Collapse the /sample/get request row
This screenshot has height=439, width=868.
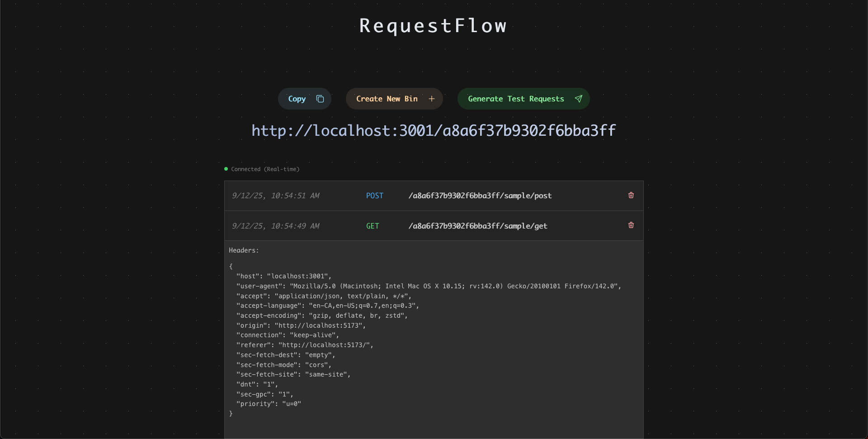pos(477,226)
